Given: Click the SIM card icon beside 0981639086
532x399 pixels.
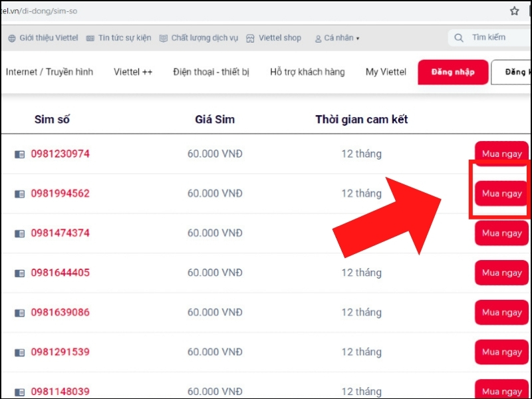Looking at the screenshot, I should pos(20,313).
